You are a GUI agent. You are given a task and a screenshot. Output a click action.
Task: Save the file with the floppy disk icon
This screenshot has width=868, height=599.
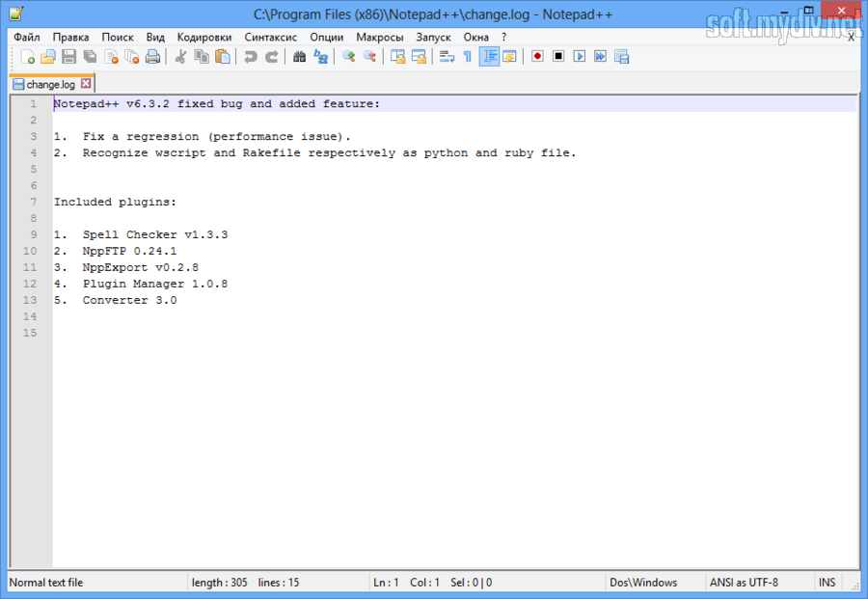(x=68, y=57)
